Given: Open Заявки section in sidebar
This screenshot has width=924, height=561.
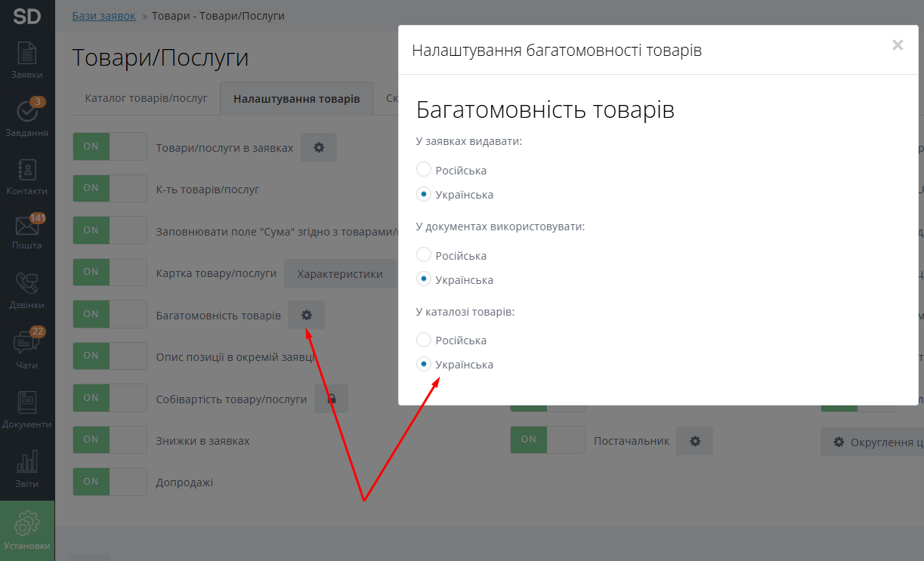Looking at the screenshot, I should click(27, 60).
